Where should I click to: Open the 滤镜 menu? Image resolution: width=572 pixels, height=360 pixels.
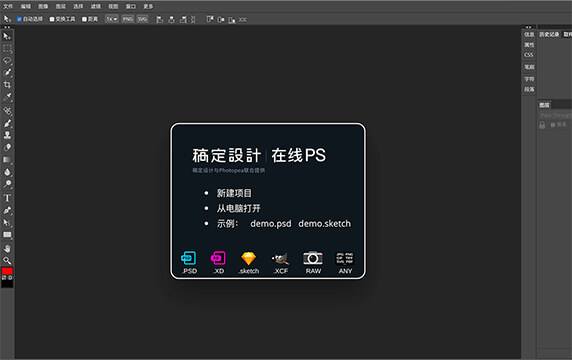(96, 6)
